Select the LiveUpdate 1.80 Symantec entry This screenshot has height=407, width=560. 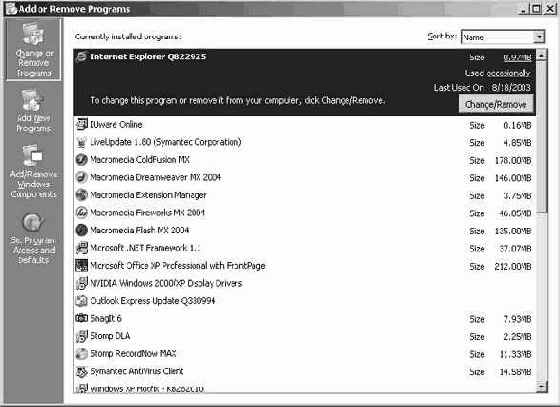point(304,142)
